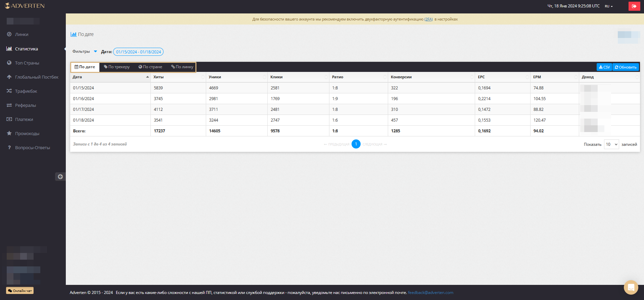Collapse sidebar with the arrow circle button

(x=60, y=177)
